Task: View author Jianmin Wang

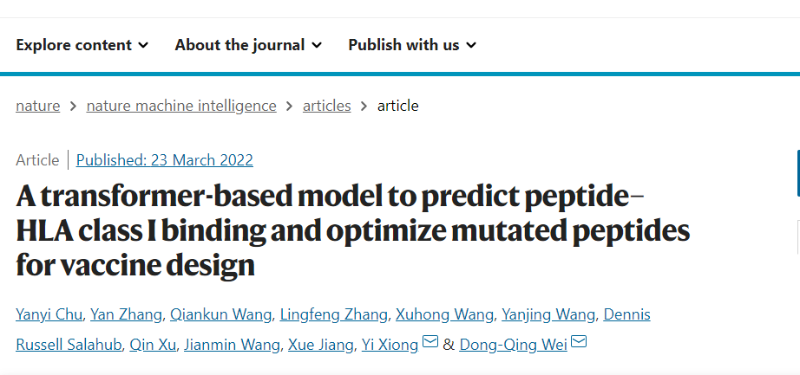Action: pyautogui.click(x=232, y=345)
